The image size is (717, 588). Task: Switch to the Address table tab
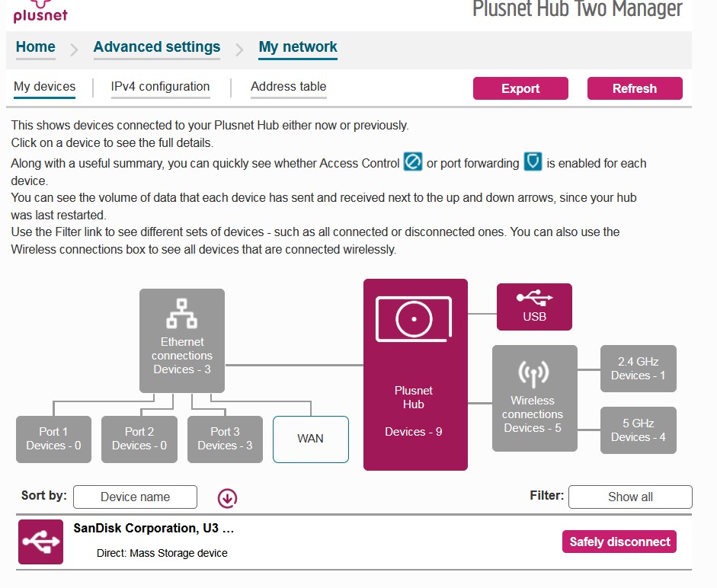[x=288, y=86]
